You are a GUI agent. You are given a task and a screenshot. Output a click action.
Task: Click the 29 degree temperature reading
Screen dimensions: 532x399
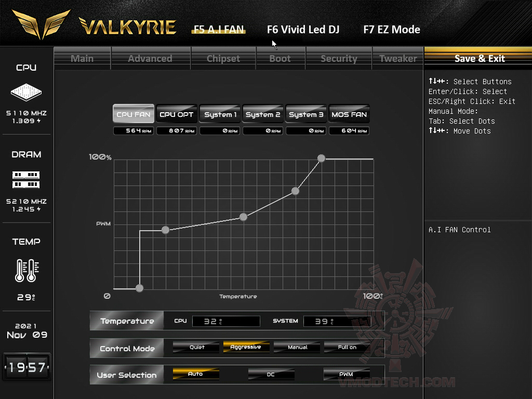click(x=26, y=298)
